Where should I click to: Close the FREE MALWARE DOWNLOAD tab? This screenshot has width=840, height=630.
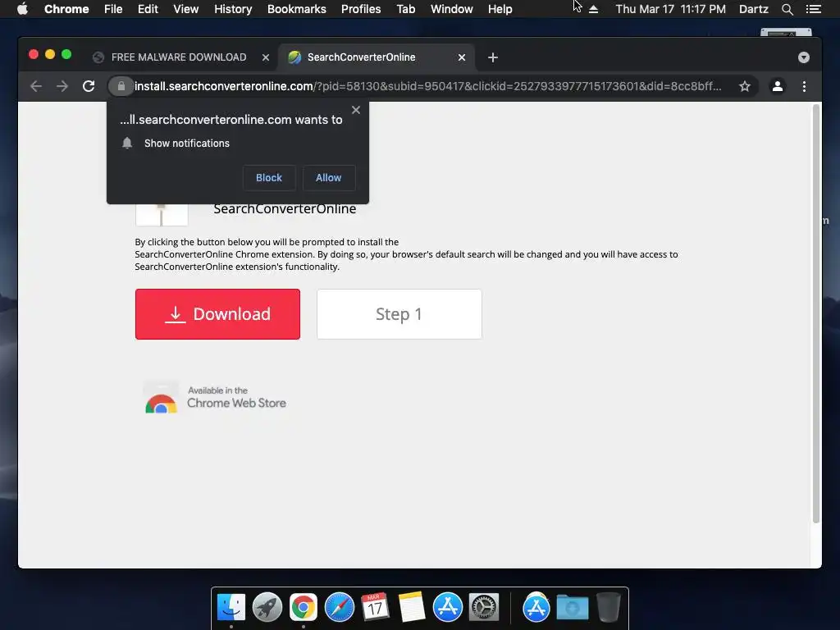click(265, 57)
